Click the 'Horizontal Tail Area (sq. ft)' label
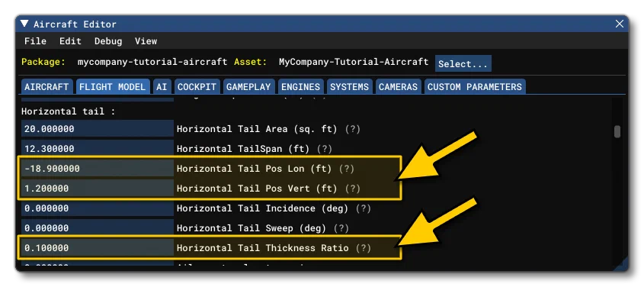Image resolution: width=644 pixels, height=287 pixels. pyautogui.click(x=257, y=129)
